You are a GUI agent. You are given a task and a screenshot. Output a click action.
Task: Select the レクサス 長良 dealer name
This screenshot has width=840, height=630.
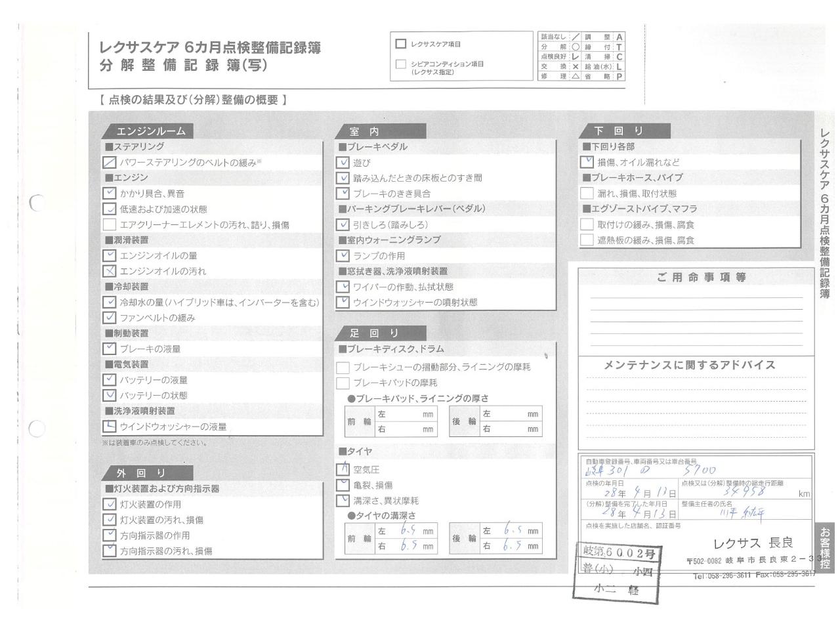[753, 543]
